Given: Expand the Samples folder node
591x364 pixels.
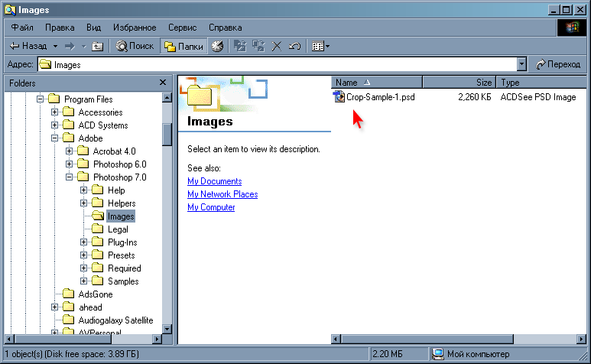Looking at the screenshot, I should click(83, 281).
